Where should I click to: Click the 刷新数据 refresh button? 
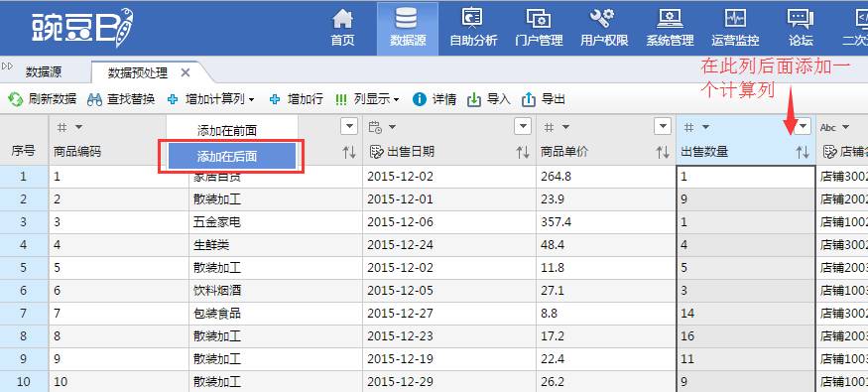[43, 99]
